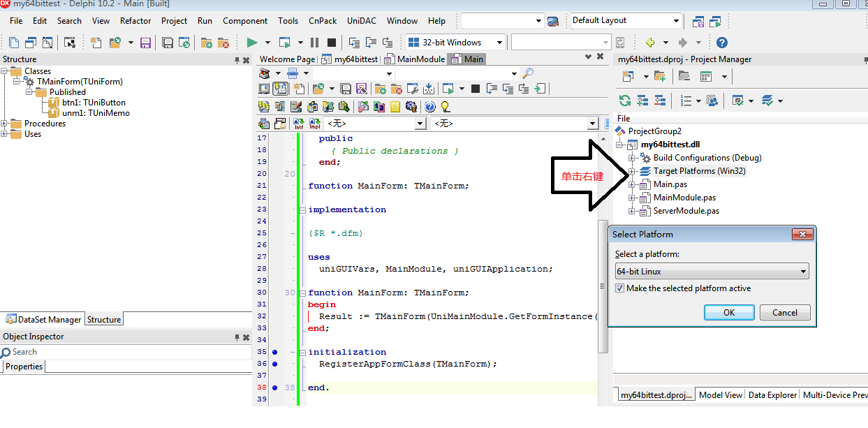Toggle breakpoint dot on line 35
Image resolution: width=868 pixels, height=428 pixels.
point(274,352)
